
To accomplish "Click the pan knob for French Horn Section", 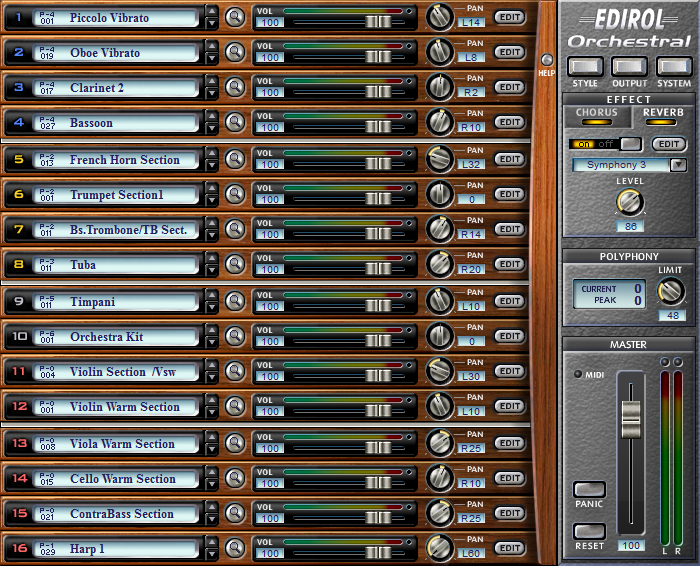I will [x=440, y=159].
